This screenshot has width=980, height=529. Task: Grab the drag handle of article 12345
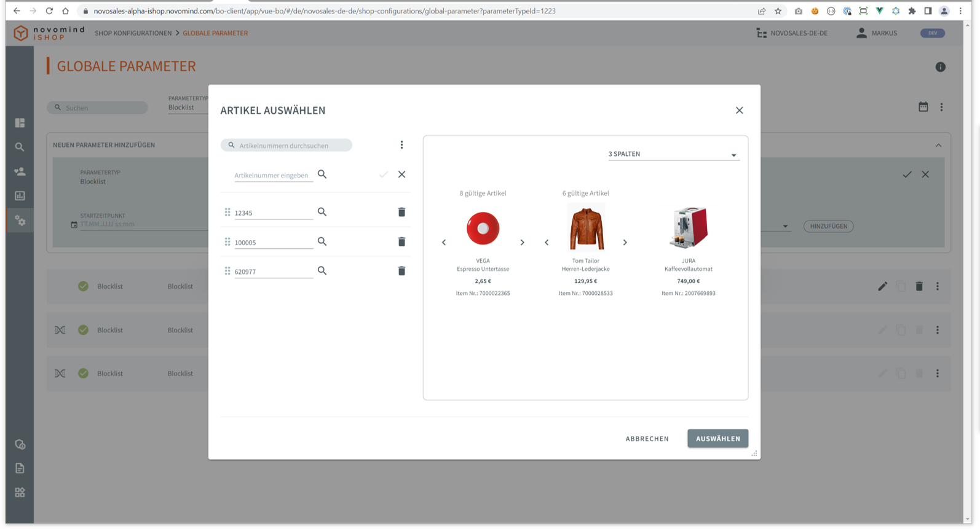[x=227, y=212]
